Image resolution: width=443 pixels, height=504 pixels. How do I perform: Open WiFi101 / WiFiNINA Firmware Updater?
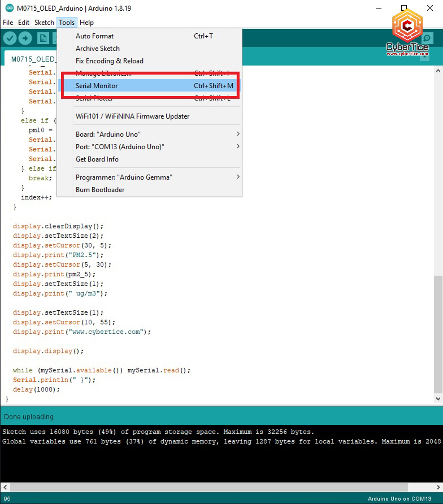point(132,116)
